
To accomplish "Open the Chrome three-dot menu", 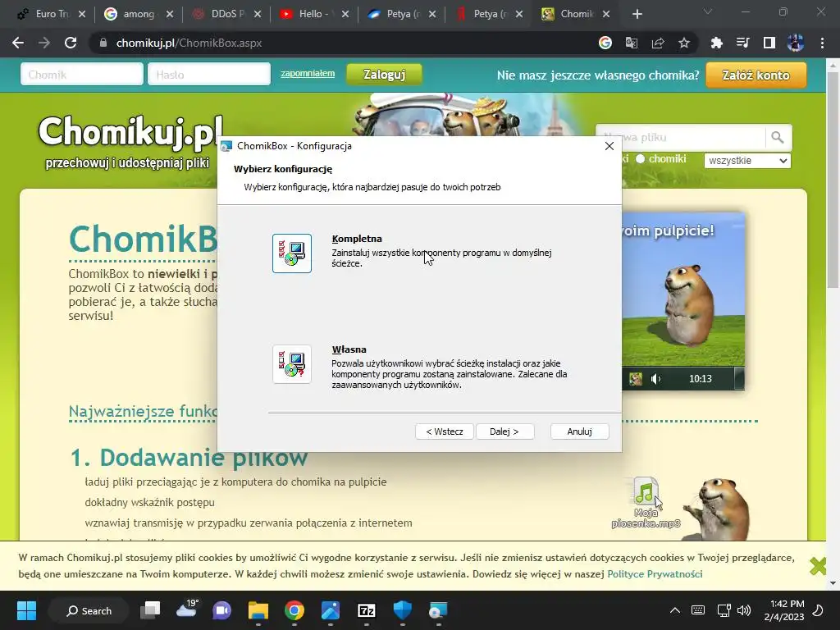I will [822, 43].
